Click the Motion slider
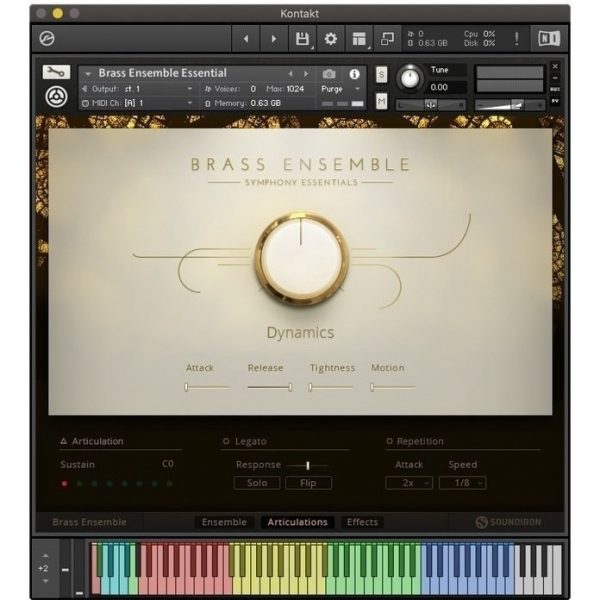Viewport: 600px width, 600px height. click(393, 387)
